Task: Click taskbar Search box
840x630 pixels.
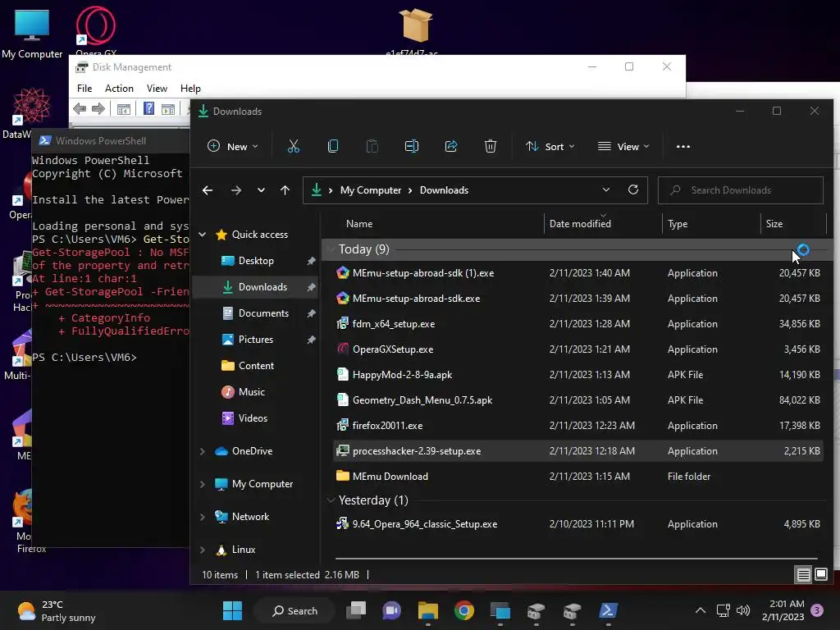Action: click(x=294, y=610)
